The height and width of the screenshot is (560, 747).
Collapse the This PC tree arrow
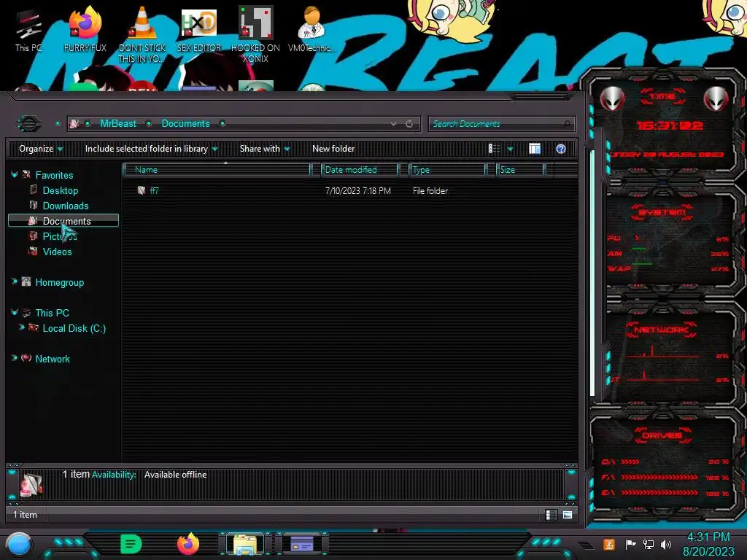coord(15,312)
